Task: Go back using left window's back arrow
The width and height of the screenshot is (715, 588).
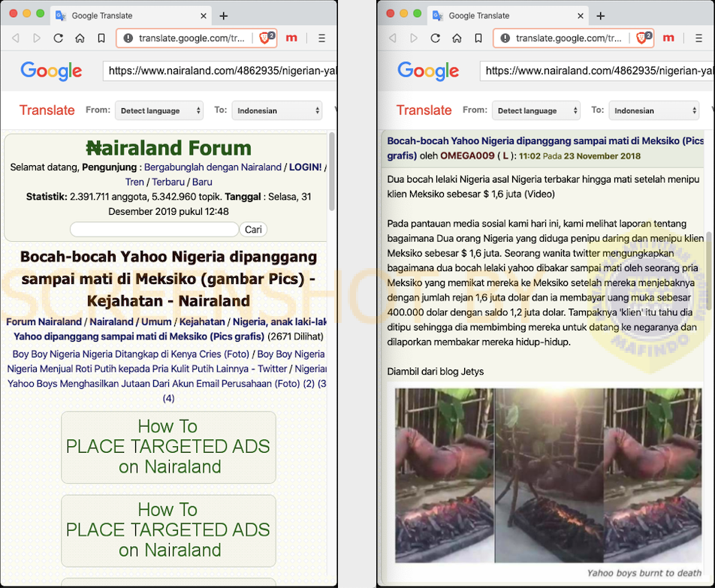Action: pyautogui.click(x=16, y=38)
